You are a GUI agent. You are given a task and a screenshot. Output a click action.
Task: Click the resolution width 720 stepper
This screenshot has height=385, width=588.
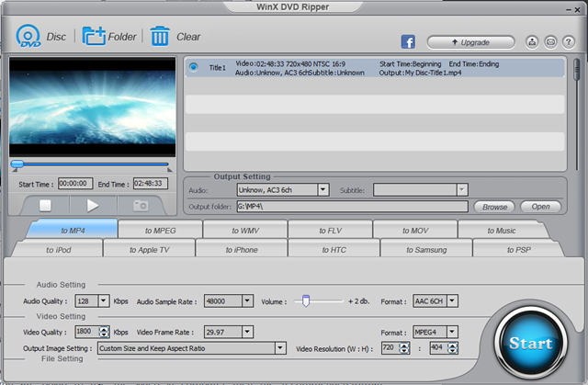coord(404,348)
